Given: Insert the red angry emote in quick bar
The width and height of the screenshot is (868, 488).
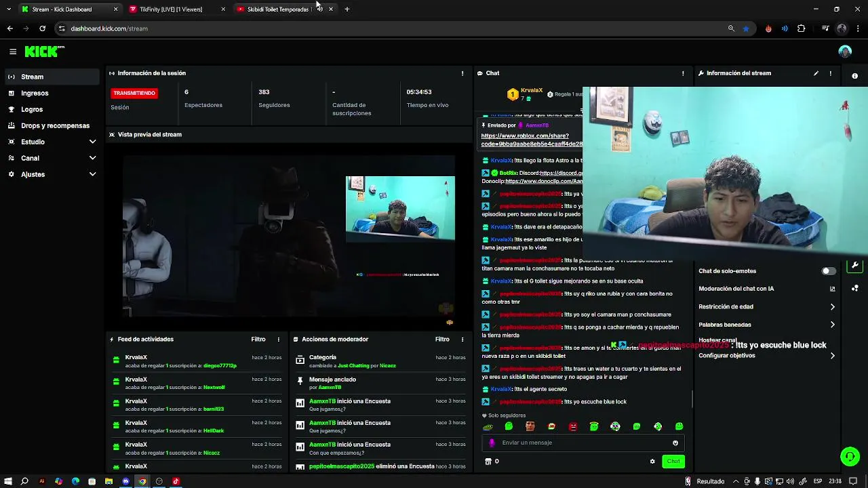Looking at the screenshot, I should coord(573,426).
